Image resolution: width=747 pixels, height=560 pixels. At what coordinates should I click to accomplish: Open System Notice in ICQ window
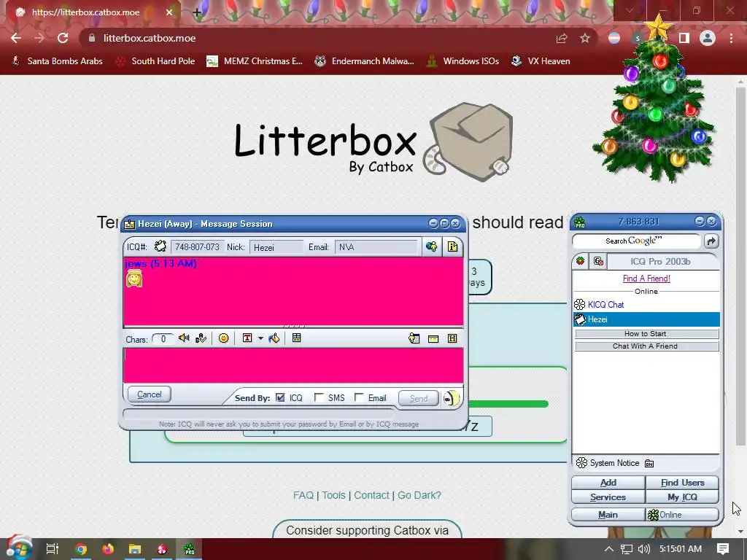(x=608, y=463)
